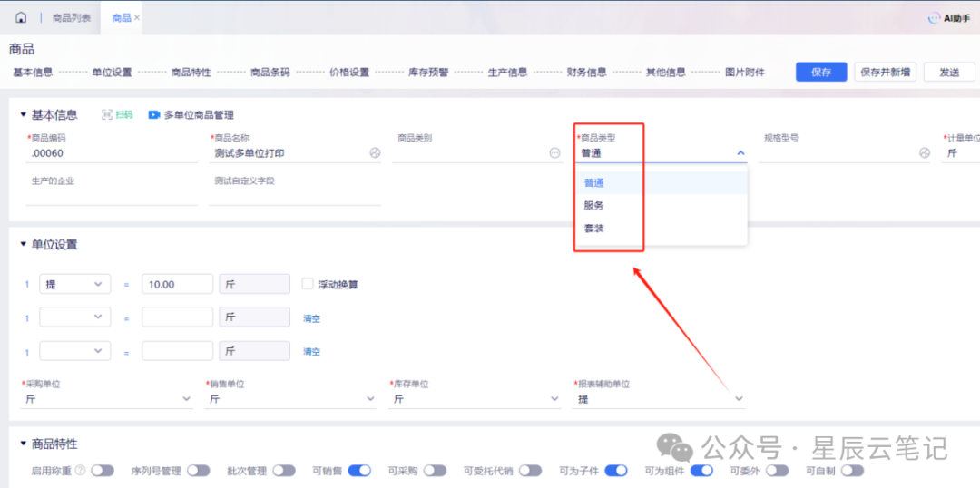This screenshot has height=488, width=980.
Task: Disable the 可为组件 switch
Action: (x=701, y=471)
